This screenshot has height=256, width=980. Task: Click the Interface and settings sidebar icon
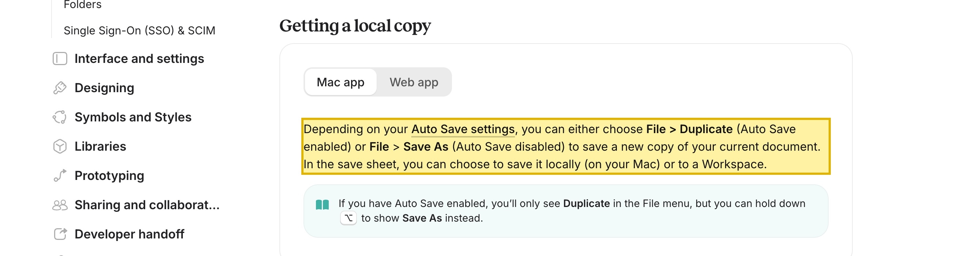pos(60,59)
